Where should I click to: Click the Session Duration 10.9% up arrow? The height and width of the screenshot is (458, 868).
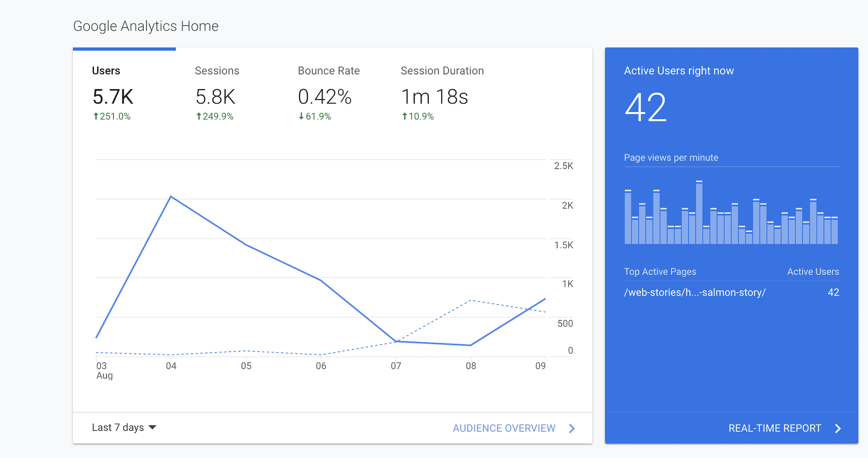(405, 117)
